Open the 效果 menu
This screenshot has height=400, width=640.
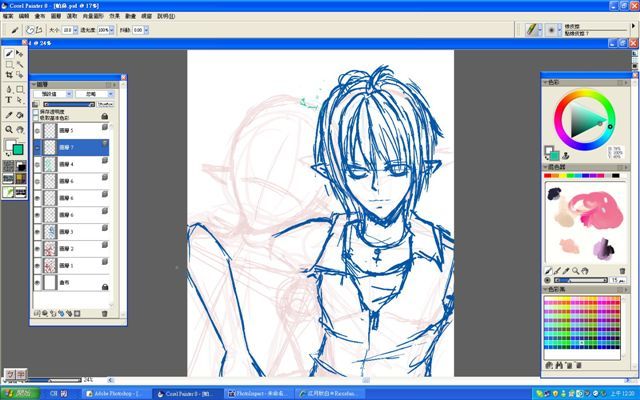tap(115, 16)
